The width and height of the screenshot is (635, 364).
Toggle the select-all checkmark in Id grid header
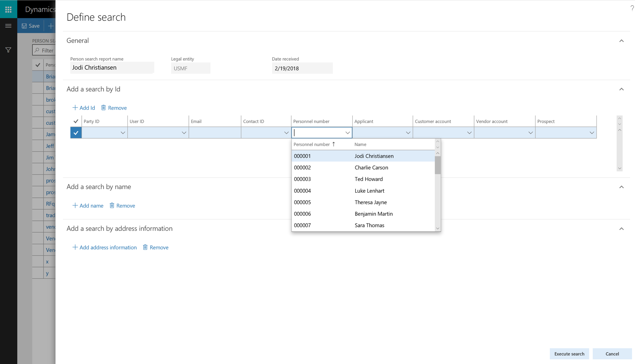coord(76,121)
